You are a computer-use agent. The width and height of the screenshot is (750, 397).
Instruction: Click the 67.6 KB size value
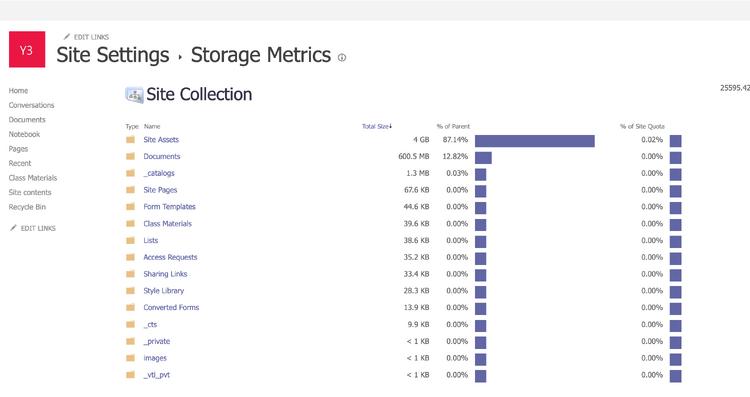point(417,190)
